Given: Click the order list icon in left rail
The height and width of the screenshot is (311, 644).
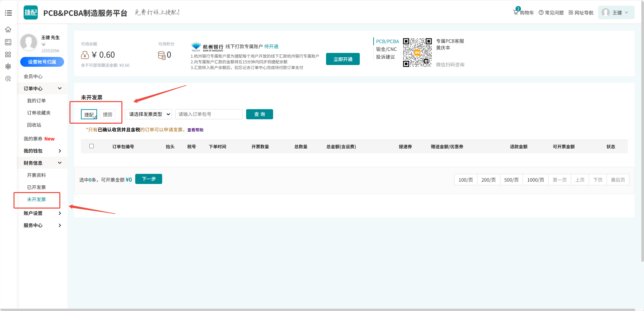Looking at the screenshot, I should point(8,42).
